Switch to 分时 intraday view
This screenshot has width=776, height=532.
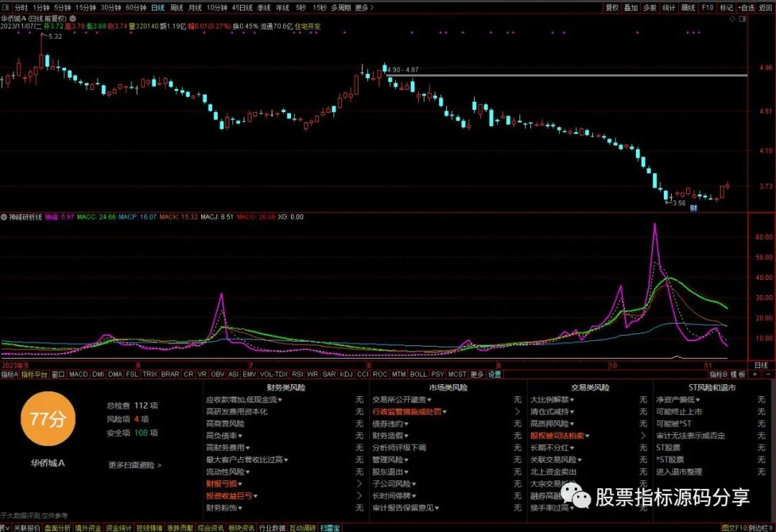(x=21, y=7)
